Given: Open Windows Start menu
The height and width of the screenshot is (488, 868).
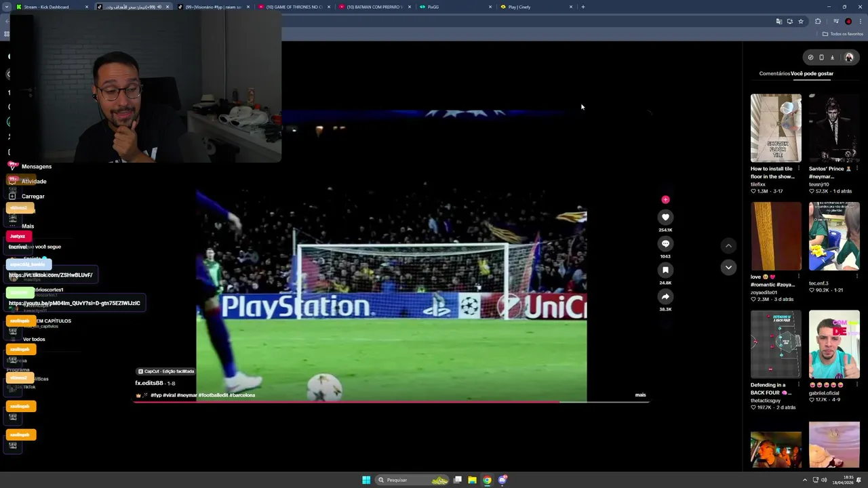Looking at the screenshot, I should [366, 480].
